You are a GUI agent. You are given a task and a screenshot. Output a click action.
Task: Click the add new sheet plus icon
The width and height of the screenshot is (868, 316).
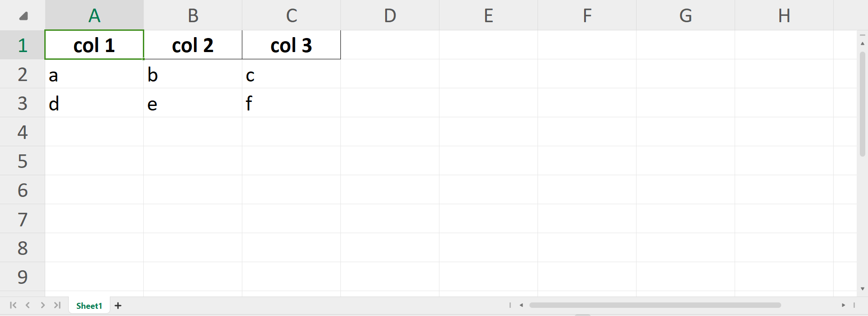click(x=118, y=306)
